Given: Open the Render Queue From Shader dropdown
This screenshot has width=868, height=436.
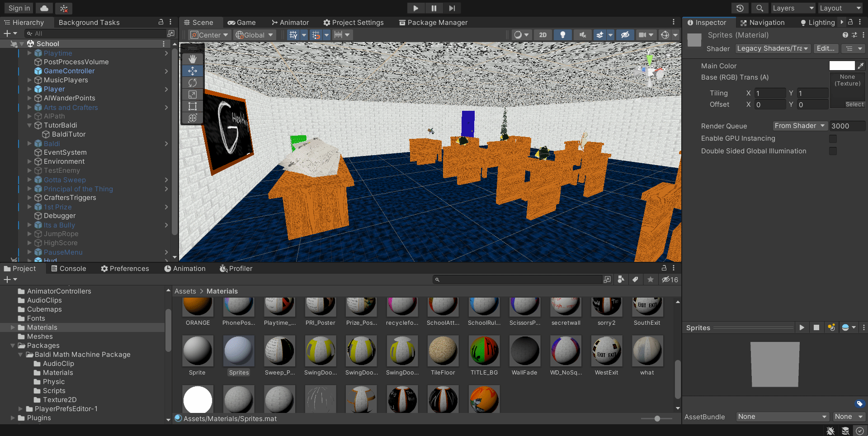Looking at the screenshot, I should (799, 126).
